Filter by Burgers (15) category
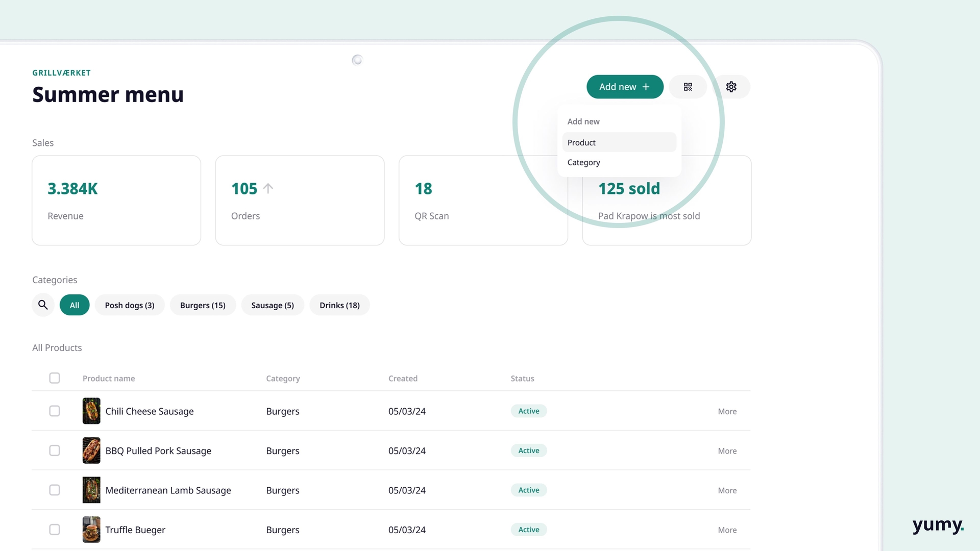980x551 pixels. point(203,305)
